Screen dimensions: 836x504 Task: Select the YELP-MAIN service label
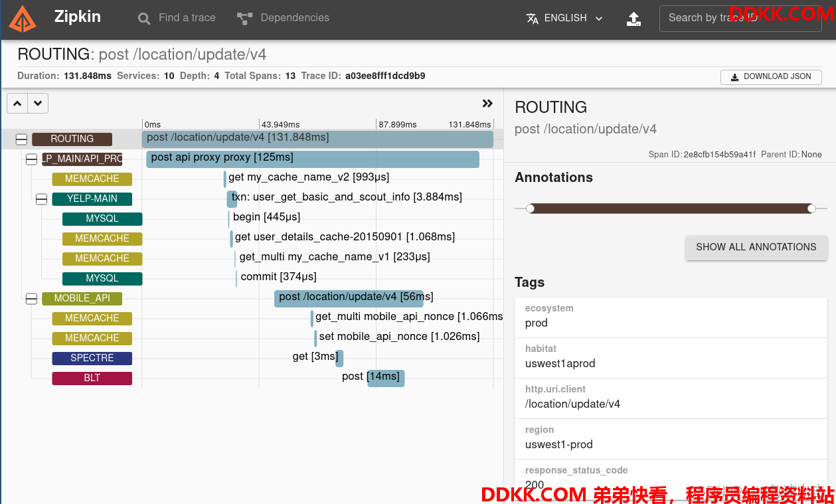[x=92, y=199]
